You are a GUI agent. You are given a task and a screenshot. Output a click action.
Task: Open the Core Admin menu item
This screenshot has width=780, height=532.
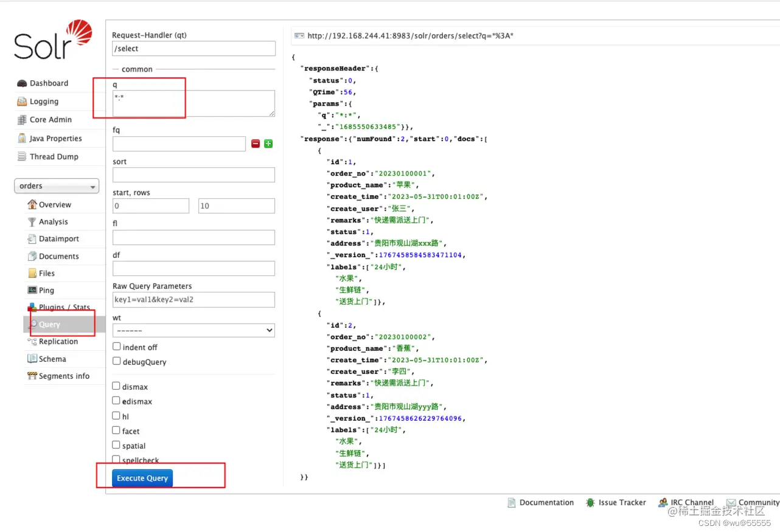click(50, 120)
